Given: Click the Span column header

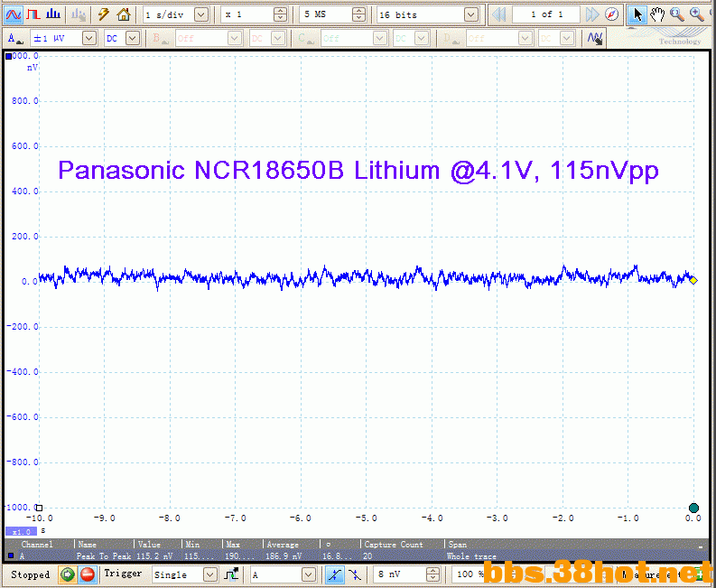Looking at the screenshot, I should pyautogui.click(x=457, y=544).
